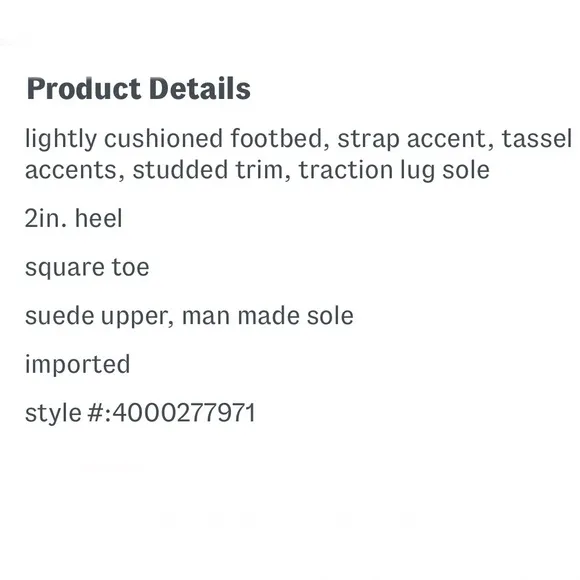The image size is (580, 580).
Task: Click the word "tassel" ending the first line
Action: click(x=537, y=138)
